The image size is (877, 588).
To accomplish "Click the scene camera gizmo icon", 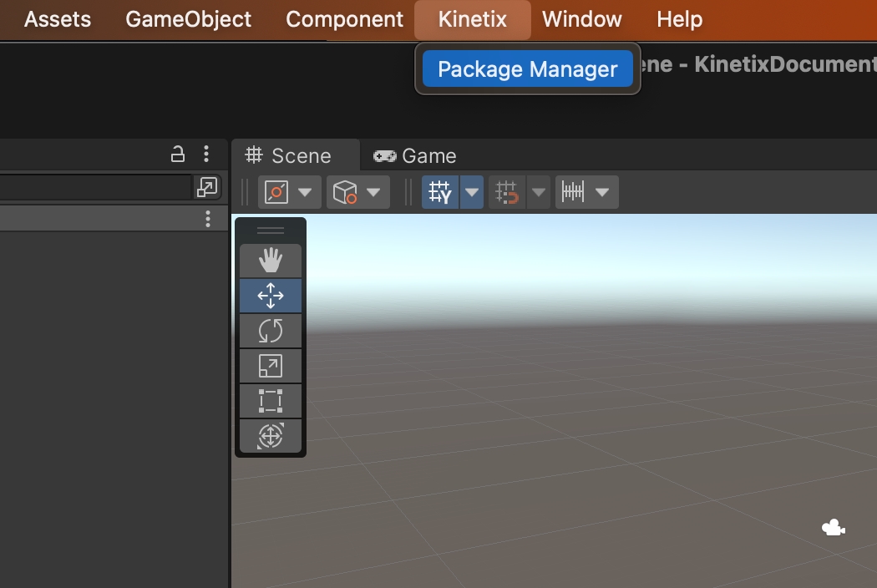I will coord(833,528).
